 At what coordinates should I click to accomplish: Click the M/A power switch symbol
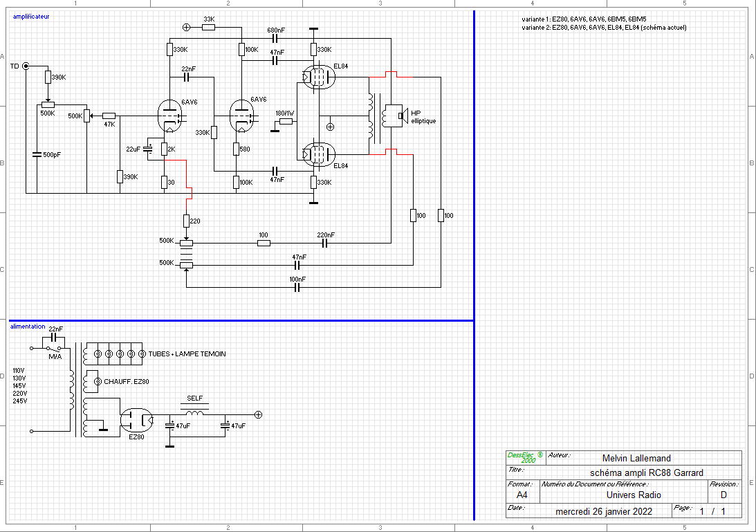coord(54,348)
